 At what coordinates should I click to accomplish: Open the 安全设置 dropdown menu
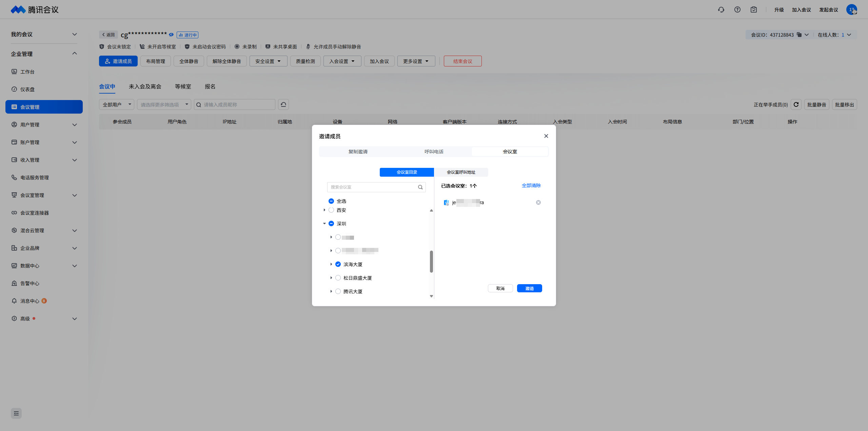point(268,61)
